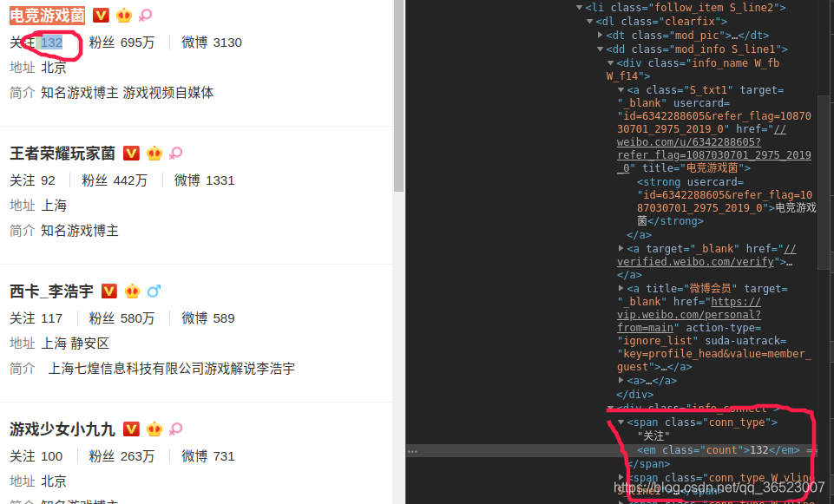This screenshot has width=834, height=504.
Task: Collapse the a S_txt1 anchor node
Action: point(621,90)
